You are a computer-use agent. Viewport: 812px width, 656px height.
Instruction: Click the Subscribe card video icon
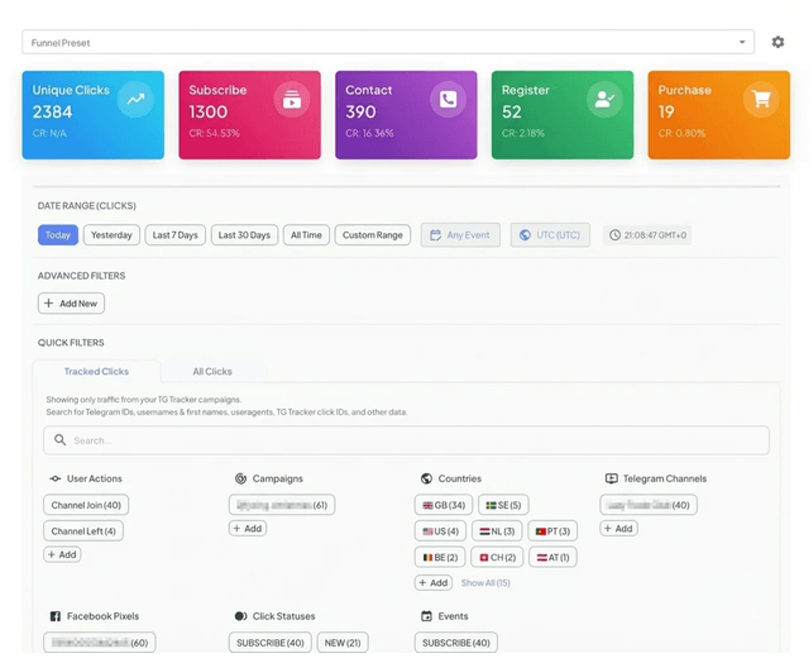(292, 100)
